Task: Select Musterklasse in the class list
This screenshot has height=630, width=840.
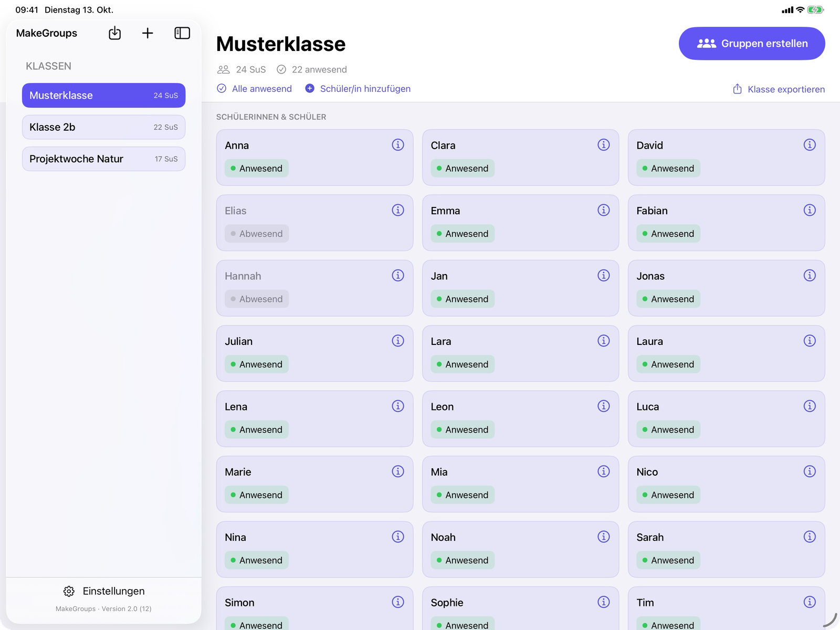Action: pyautogui.click(x=103, y=96)
